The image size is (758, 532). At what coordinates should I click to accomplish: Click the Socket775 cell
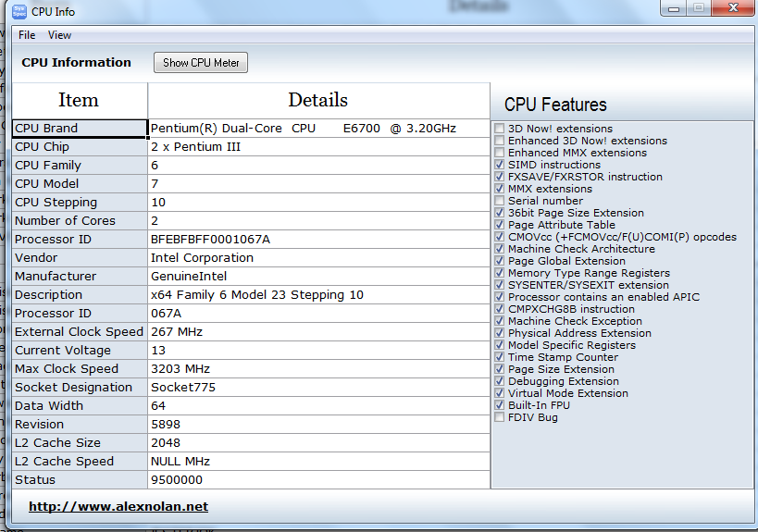(x=318, y=388)
